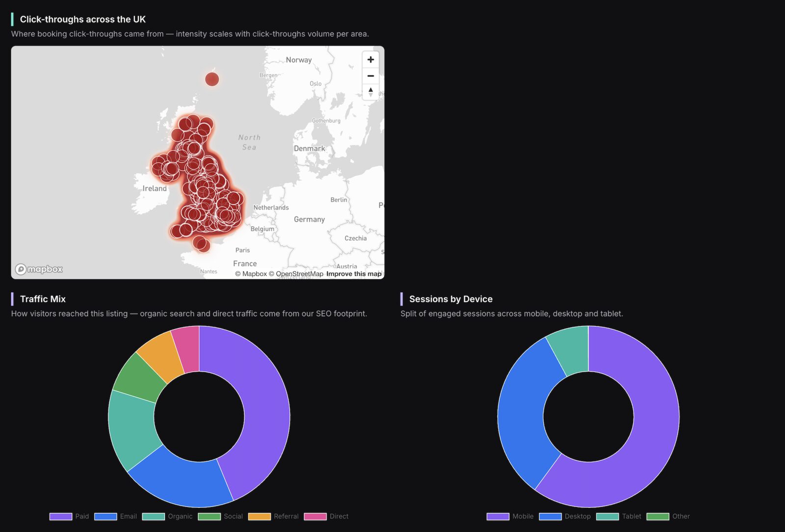Zoom in on the map
Screen dimensions: 785x532
(x=370, y=59)
